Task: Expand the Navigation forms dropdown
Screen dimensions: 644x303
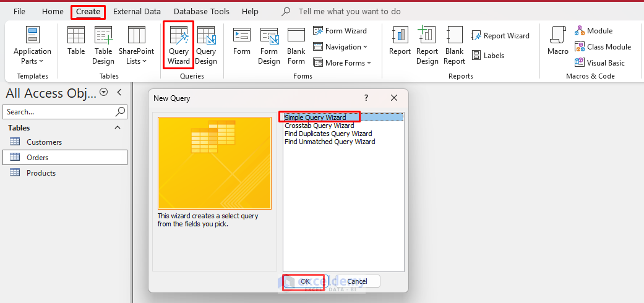Action: coord(340,47)
